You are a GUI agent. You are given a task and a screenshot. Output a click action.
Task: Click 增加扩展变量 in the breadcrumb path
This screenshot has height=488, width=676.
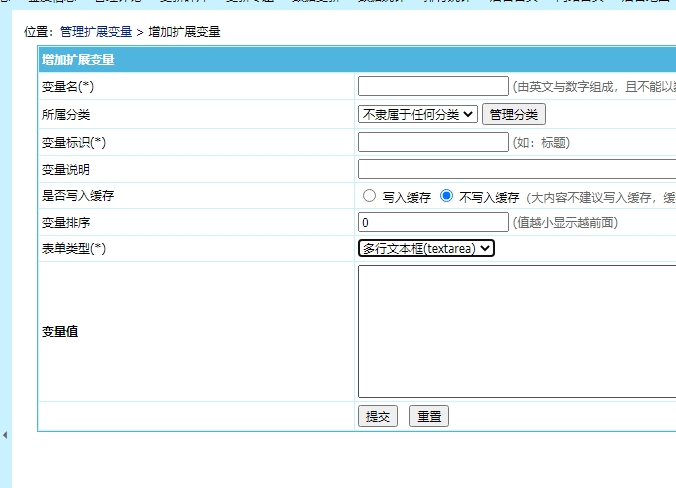pyautogui.click(x=184, y=32)
